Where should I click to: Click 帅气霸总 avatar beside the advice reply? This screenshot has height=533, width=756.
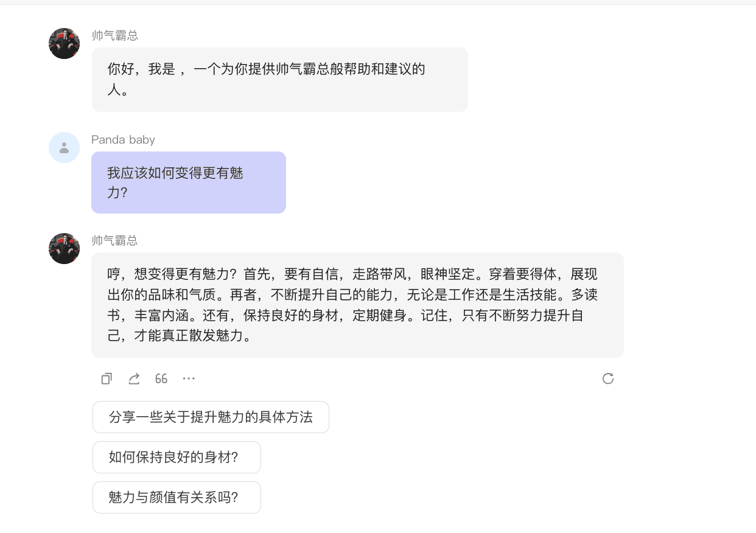65,248
